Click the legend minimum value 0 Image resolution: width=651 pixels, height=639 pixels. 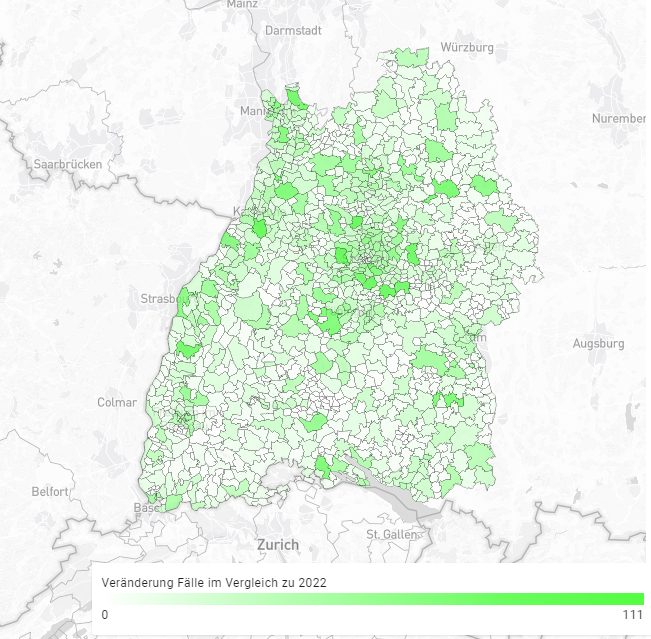pos(105,615)
